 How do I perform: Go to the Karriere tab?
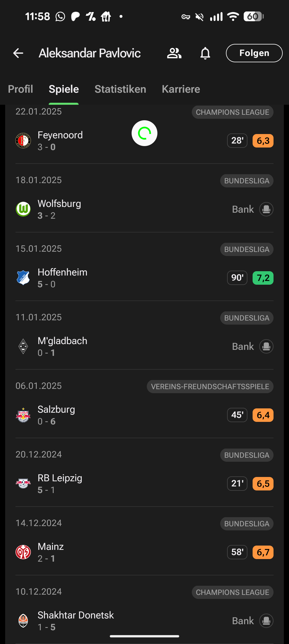point(181,89)
